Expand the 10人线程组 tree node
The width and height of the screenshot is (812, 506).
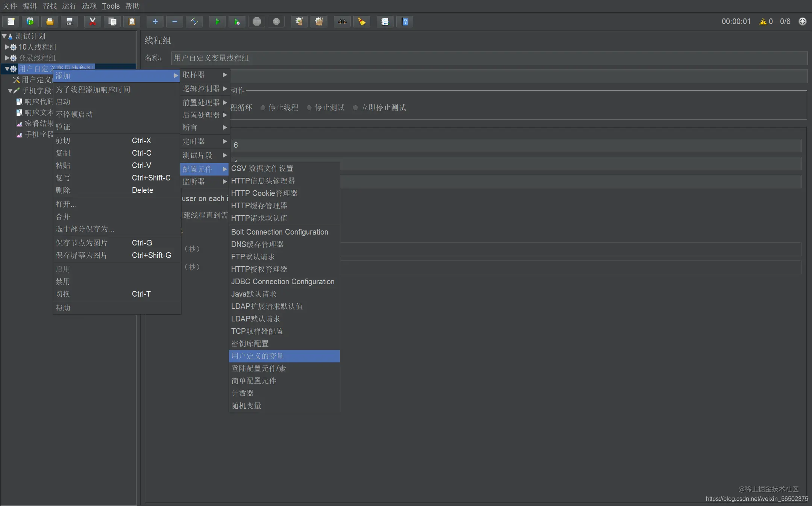tap(7, 47)
